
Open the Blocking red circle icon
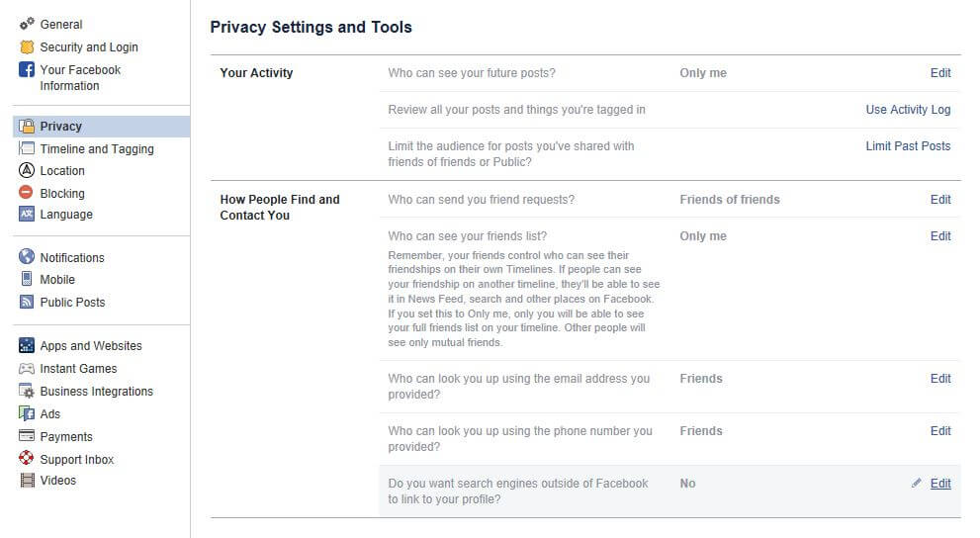(x=27, y=193)
